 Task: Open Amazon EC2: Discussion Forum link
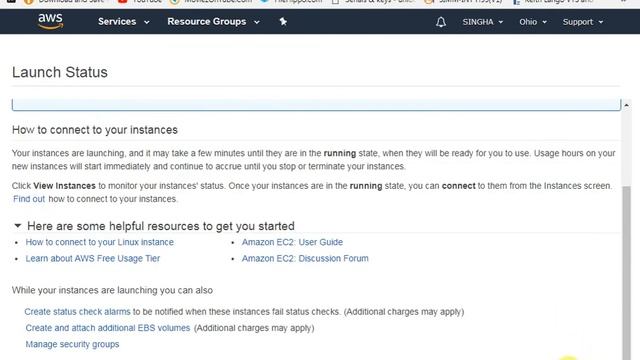point(305,258)
